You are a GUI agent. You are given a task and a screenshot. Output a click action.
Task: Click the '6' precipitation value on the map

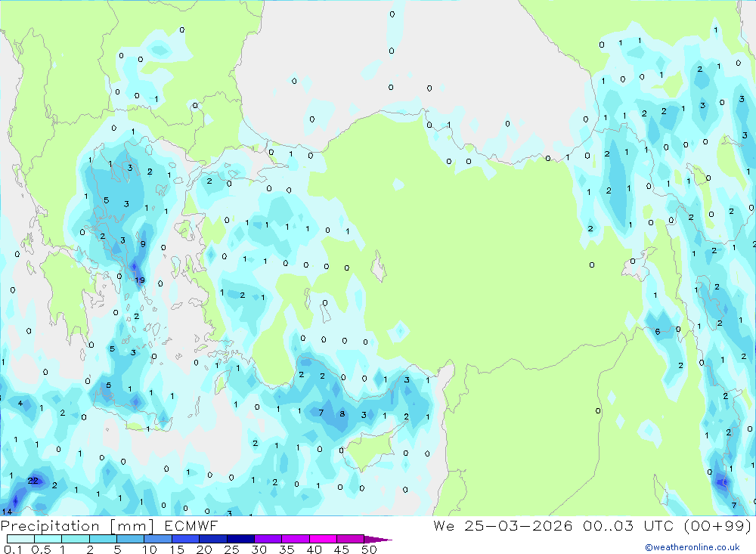point(657,331)
